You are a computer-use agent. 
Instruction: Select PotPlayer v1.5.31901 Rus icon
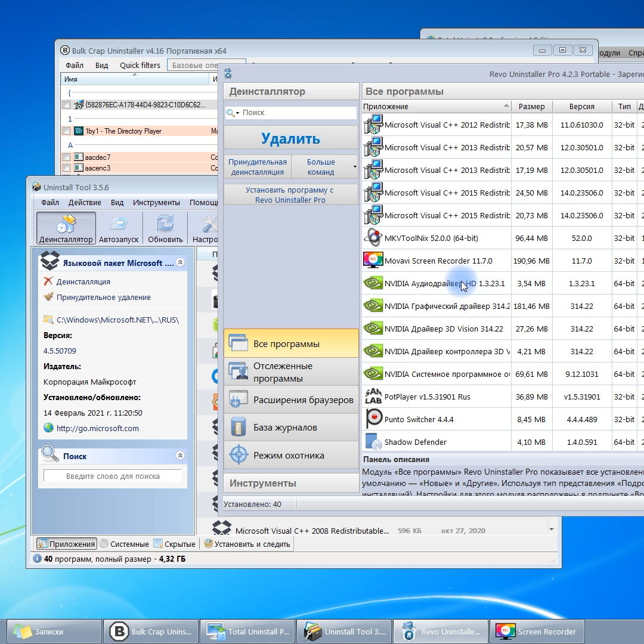373,397
